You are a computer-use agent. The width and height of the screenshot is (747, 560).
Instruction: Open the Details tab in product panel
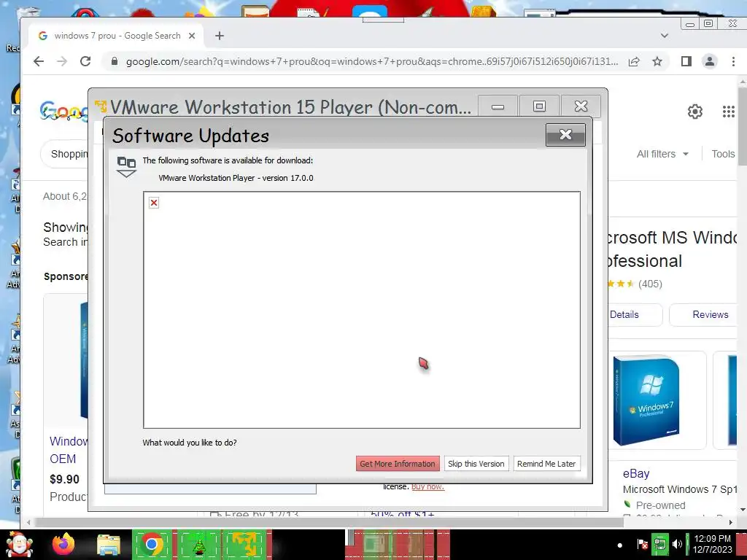[635, 315]
